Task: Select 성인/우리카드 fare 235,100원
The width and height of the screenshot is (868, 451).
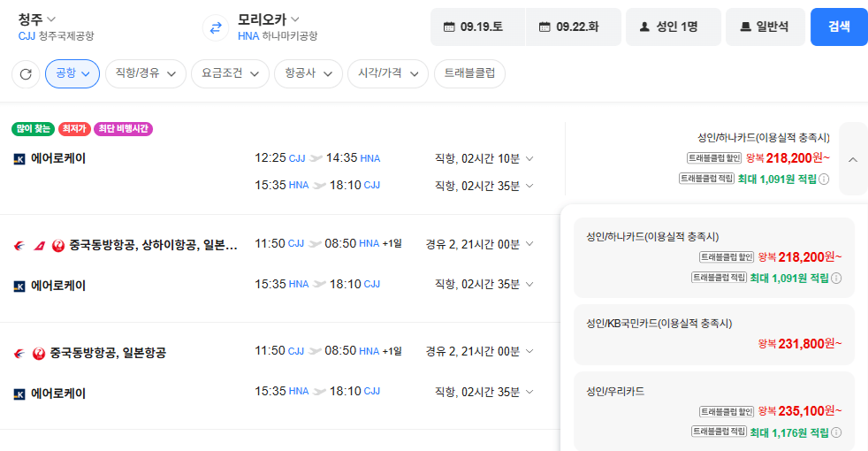Action: coord(714,411)
